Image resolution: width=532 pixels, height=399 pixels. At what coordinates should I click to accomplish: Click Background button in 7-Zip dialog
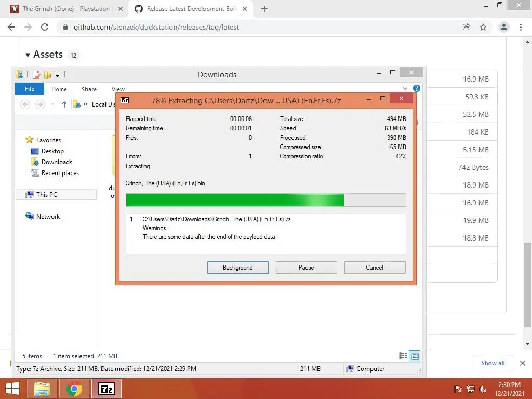237,268
